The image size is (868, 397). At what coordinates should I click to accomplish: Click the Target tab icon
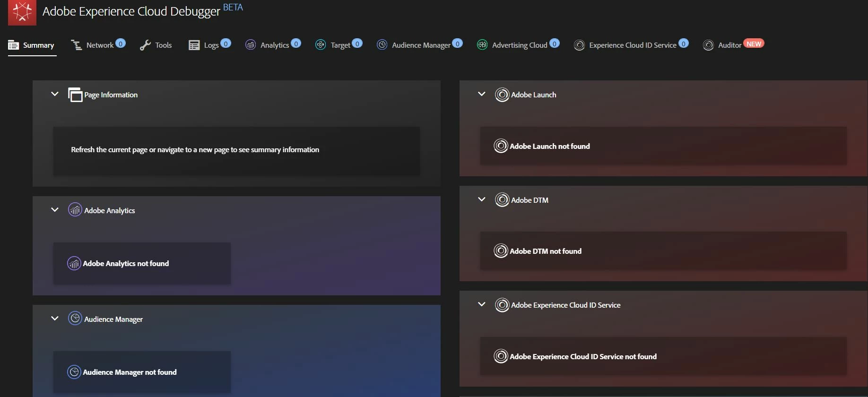321,45
